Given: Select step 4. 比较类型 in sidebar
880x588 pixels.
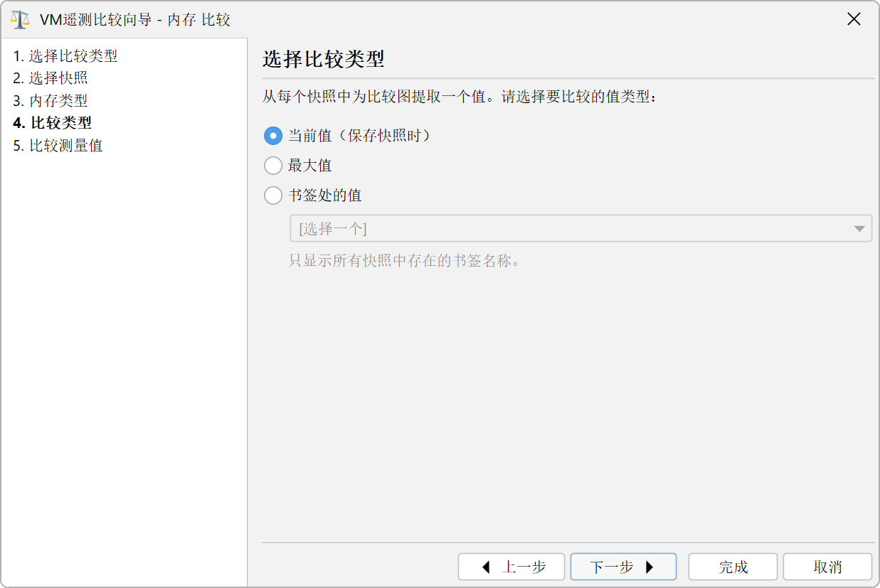Looking at the screenshot, I should click(x=52, y=123).
